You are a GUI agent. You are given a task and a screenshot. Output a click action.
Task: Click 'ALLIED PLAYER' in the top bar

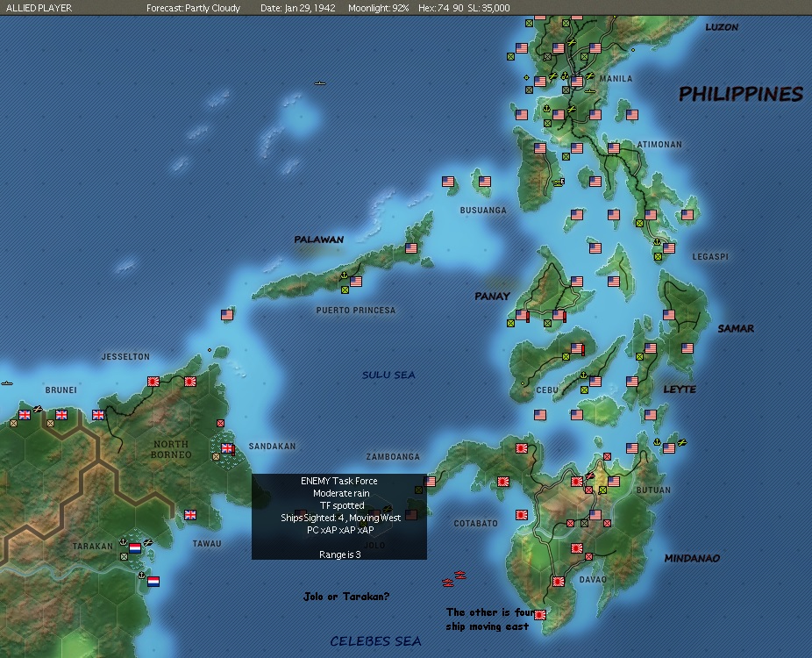tap(39, 8)
